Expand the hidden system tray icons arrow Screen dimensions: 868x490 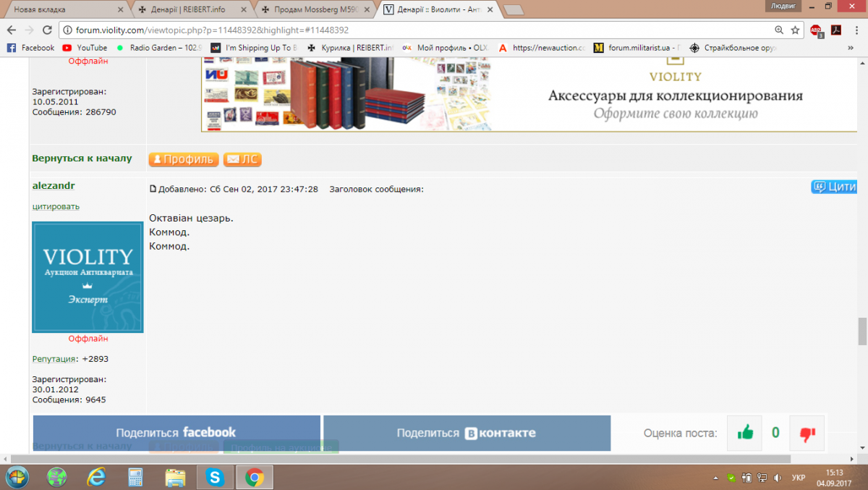[x=715, y=478]
